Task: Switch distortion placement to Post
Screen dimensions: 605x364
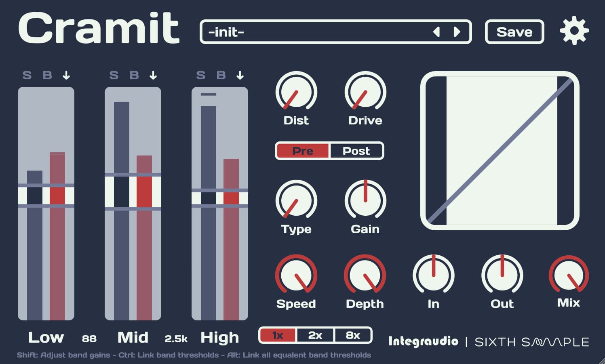Action: click(355, 151)
